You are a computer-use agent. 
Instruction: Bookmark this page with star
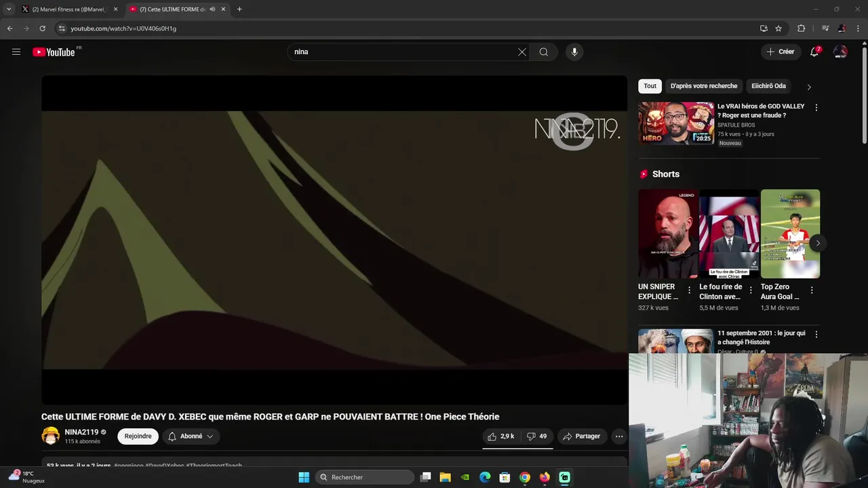[x=778, y=28]
